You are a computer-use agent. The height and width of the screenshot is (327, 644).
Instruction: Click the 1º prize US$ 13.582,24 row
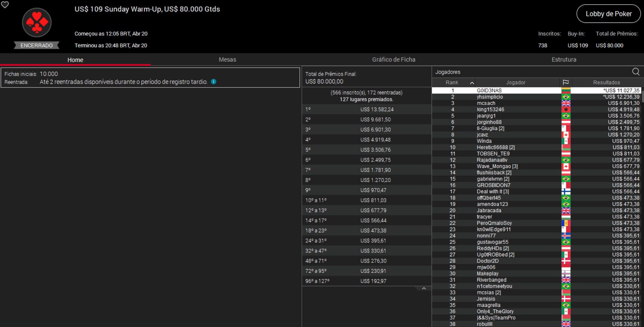(x=367, y=109)
